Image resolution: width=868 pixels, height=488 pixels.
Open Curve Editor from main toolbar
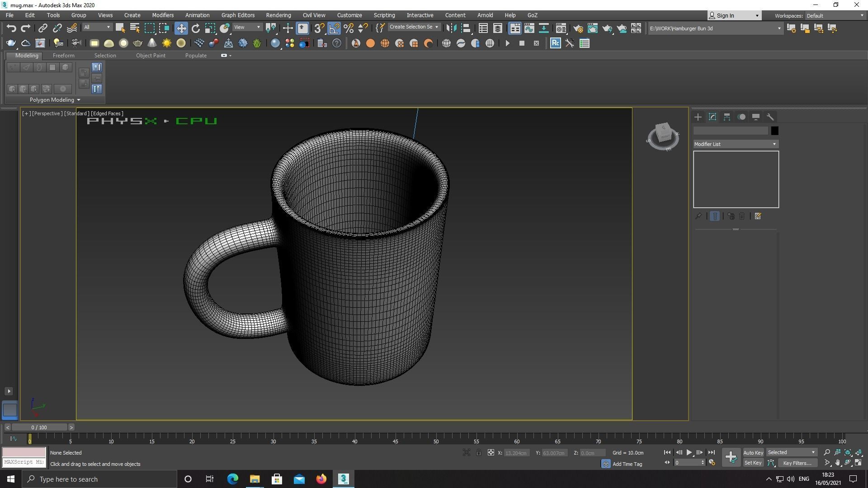click(x=529, y=28)
